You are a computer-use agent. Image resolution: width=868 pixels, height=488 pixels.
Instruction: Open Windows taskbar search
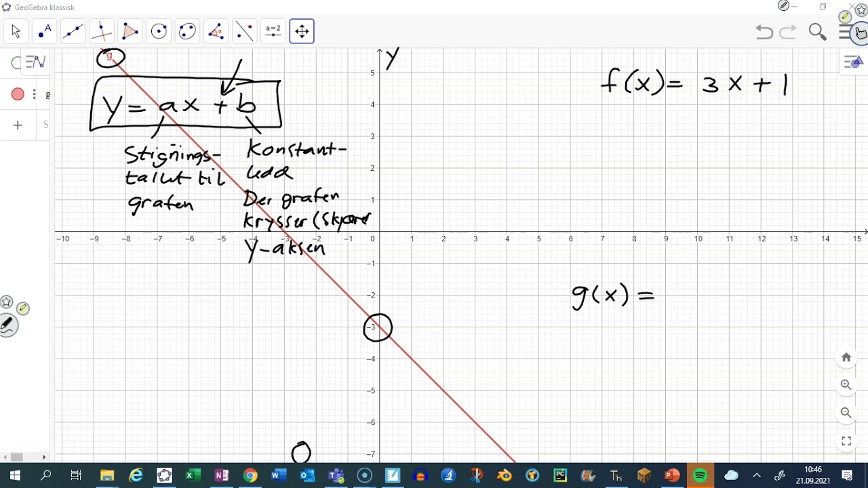tap(45, 475)
